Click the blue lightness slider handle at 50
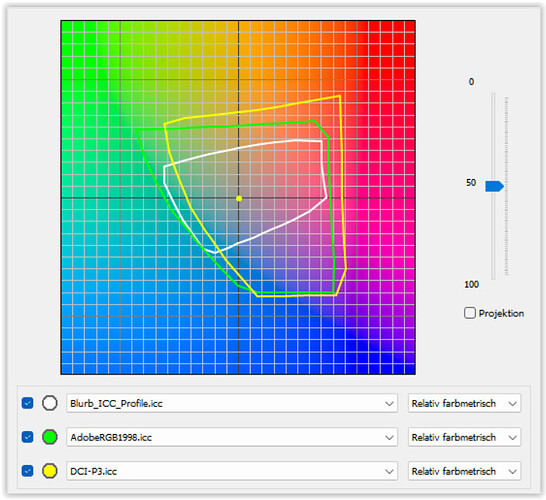 point(494,186)
